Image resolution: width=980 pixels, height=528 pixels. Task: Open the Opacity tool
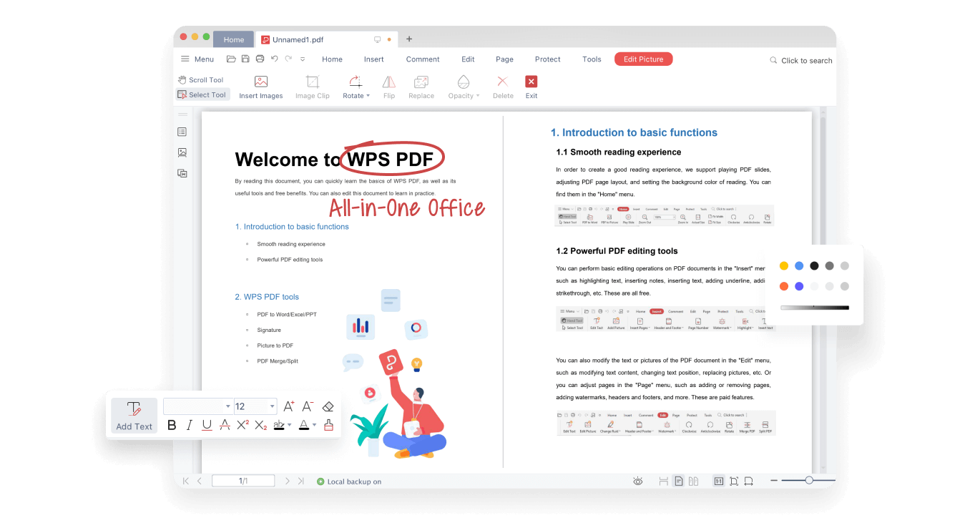pyautogui.click(x=461, y=86)
